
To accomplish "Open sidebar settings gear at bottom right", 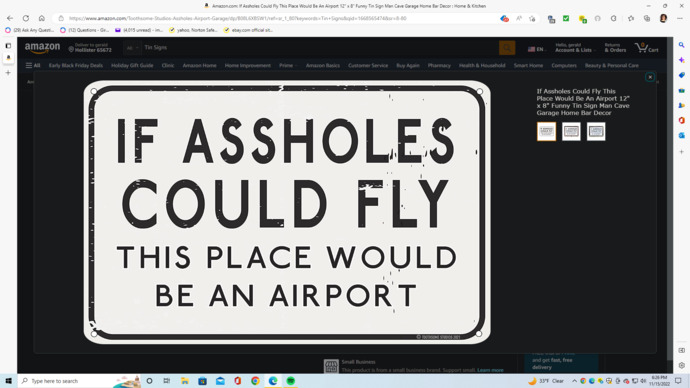I will (x=682, y=365).
